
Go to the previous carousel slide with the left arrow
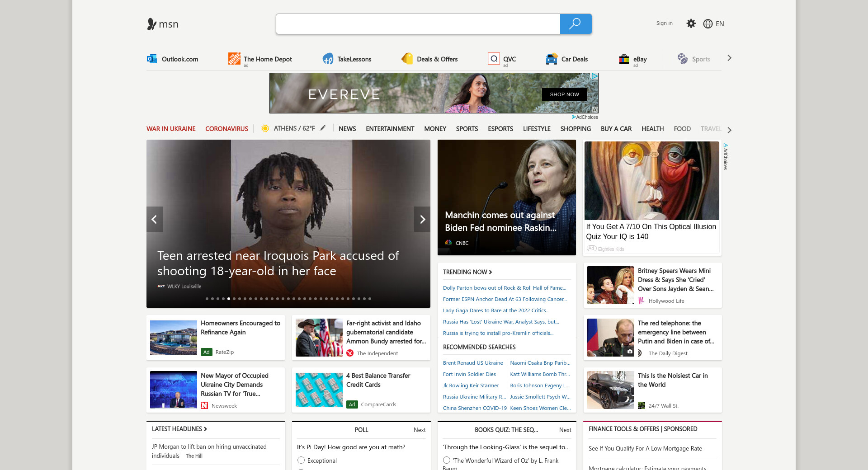pos(154,219)
